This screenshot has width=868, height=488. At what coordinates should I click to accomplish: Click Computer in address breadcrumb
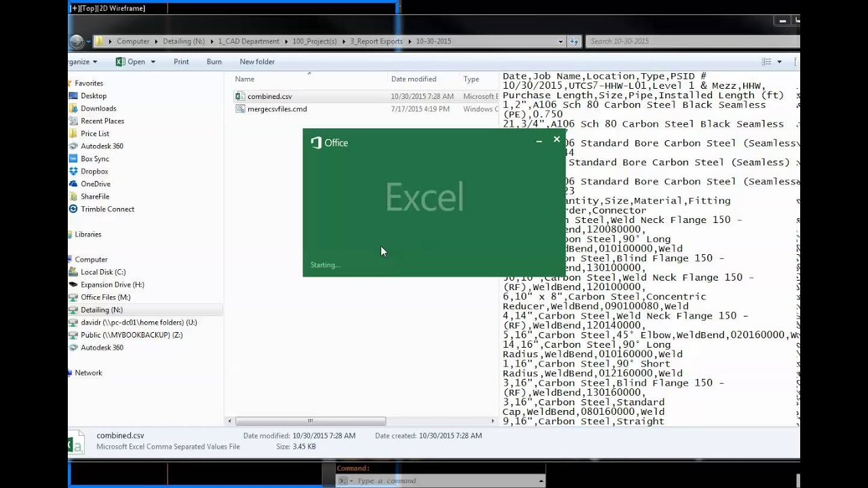(133, 41)
